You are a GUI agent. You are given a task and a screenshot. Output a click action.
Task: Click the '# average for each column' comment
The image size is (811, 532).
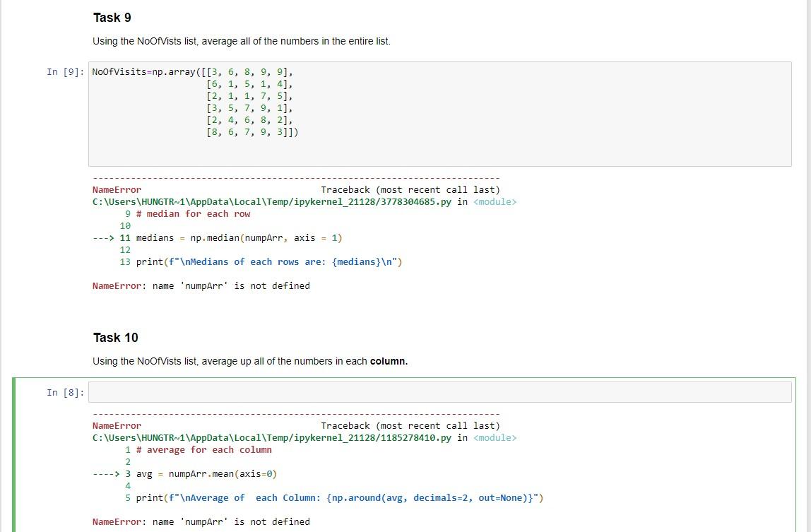tap(203, 450)
